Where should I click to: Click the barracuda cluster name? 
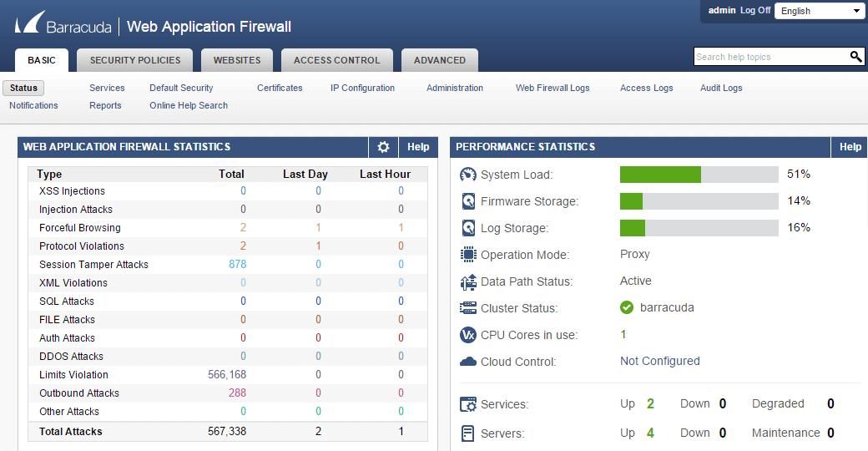pyautogui.click(x=667, y=307)
